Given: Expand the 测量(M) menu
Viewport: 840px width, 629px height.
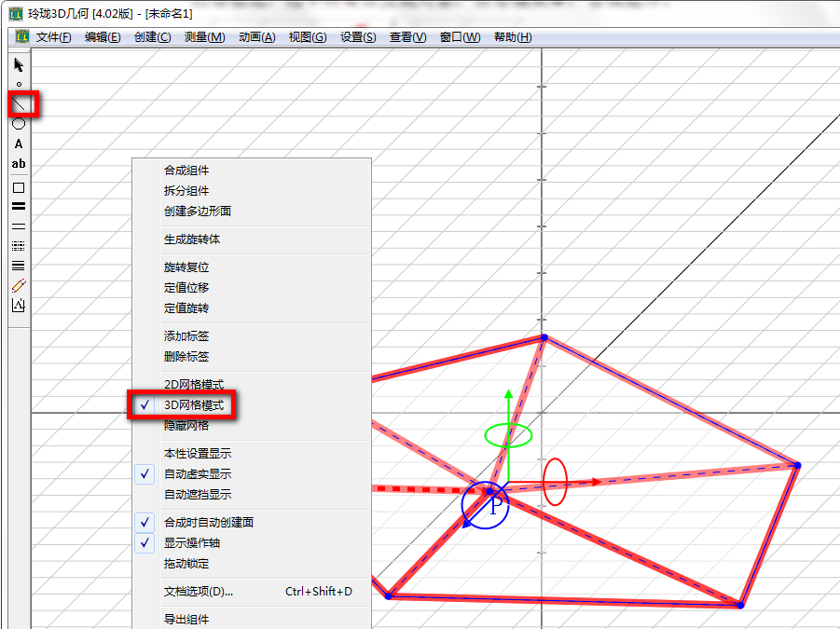Looking at the screenshot, I should [204, 37].
